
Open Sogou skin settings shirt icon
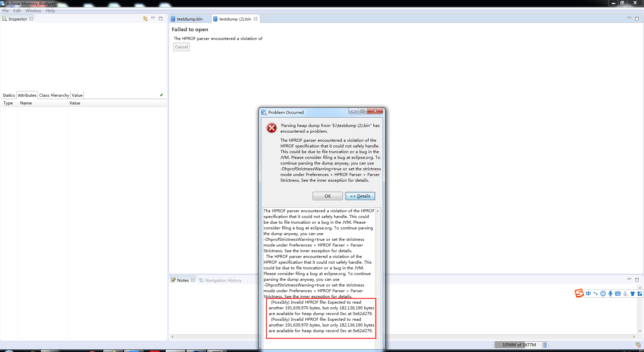click(x=633, y=294)
